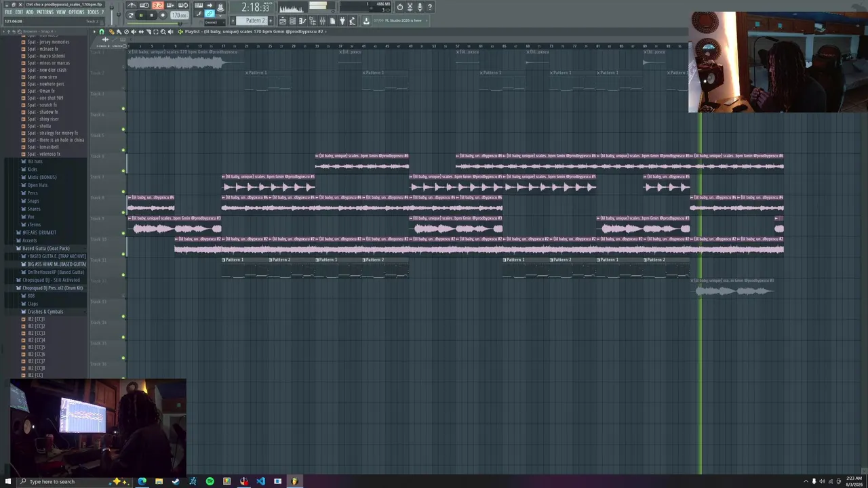Viewport: 868px width, 488px height.
Task: Expand the Midis (BONUS) folder
Action: pos(41,178)
